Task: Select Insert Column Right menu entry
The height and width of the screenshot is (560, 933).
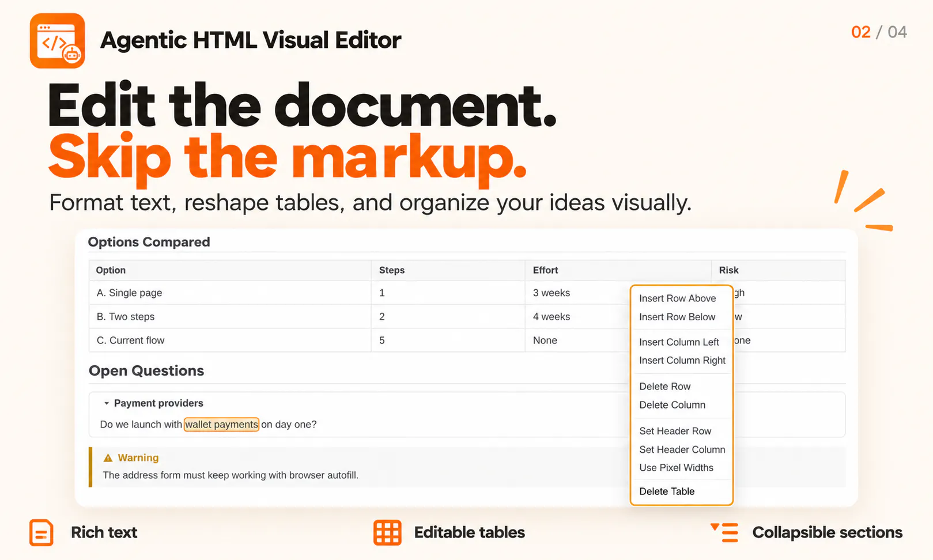Action: coord(682,360)
